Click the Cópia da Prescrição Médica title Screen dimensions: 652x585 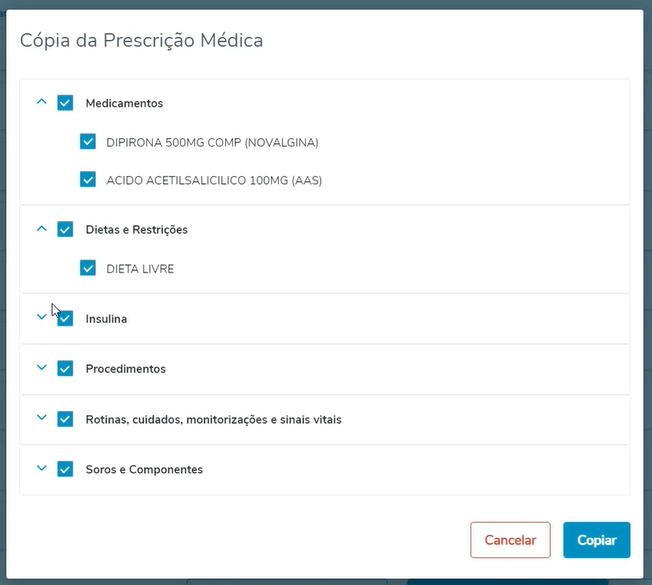pyautogui.click(x=142, y=41)
